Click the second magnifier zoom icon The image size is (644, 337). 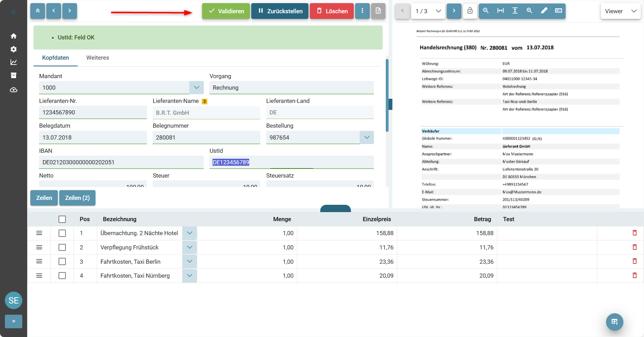(x=529, y=11)
